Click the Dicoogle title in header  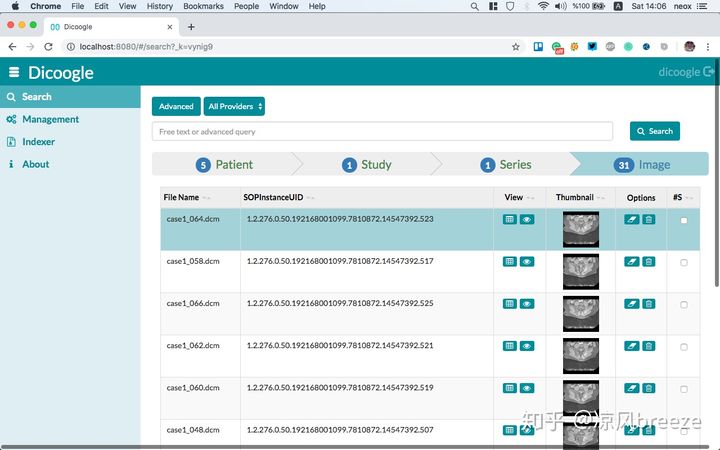[61, 73]
